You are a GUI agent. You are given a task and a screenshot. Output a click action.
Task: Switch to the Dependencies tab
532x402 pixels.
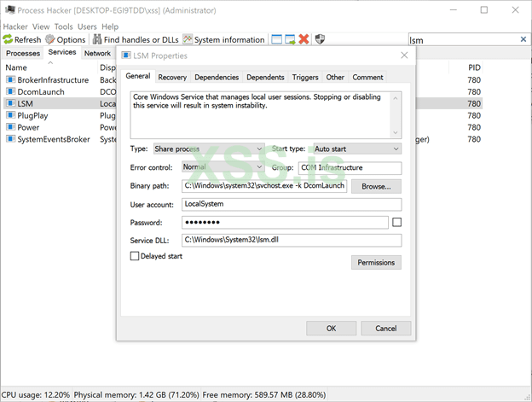click(x=217, y=78)
